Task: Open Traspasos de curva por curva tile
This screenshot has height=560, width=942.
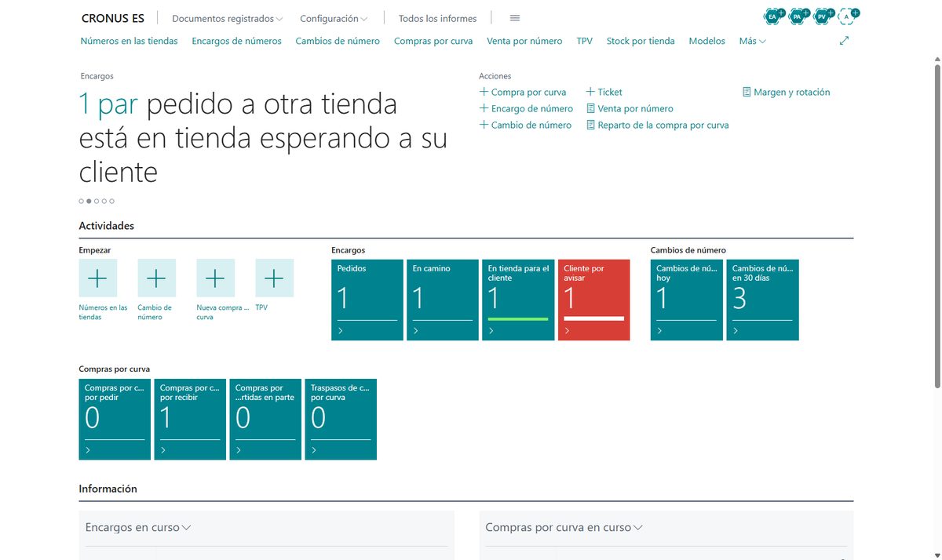Action: point(341,419)
